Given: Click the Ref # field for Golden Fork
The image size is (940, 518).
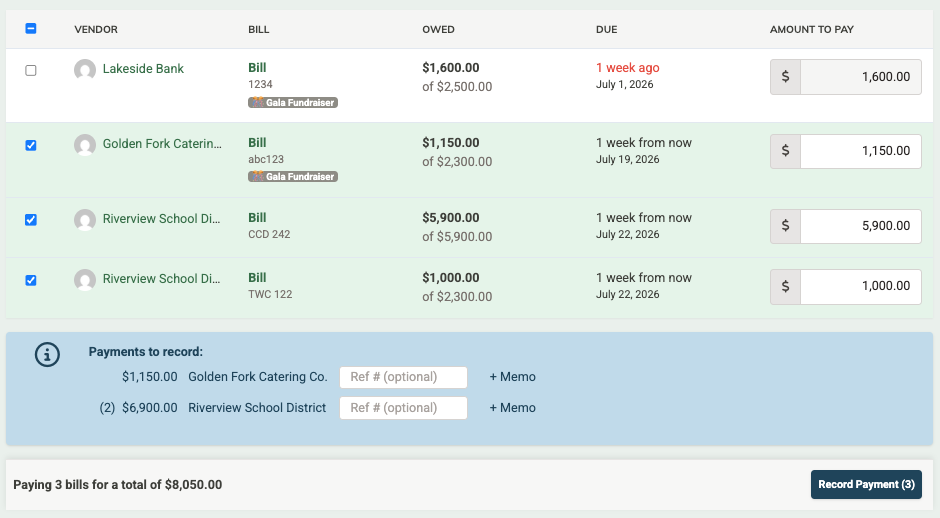Looking at the screenshot, I should (x=403, y=377).
